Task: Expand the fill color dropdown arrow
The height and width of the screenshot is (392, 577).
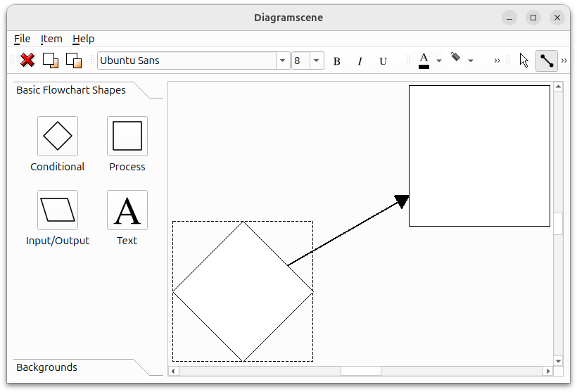Action: coord(471,61)
